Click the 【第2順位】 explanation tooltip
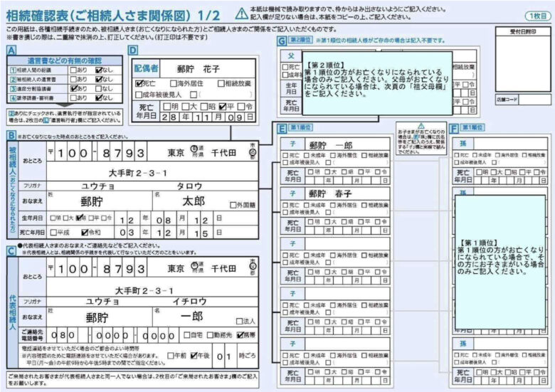555x392 pixels. click(377, 83)
